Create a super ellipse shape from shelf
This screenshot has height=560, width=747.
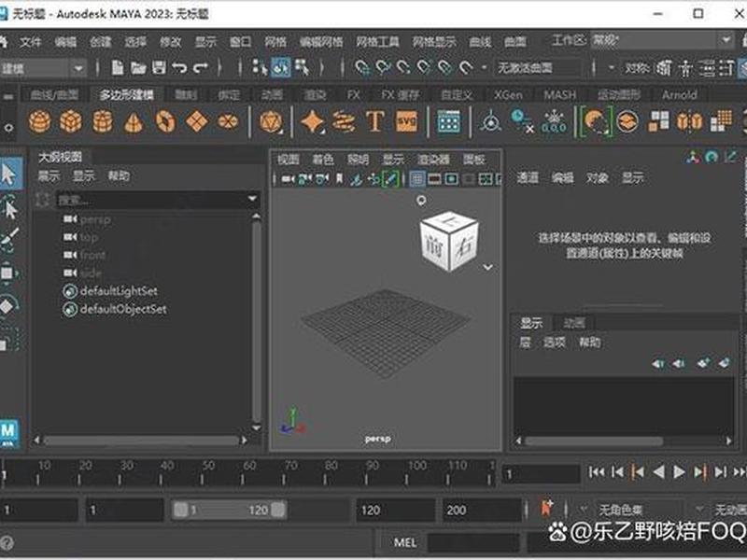pos(313,122)
